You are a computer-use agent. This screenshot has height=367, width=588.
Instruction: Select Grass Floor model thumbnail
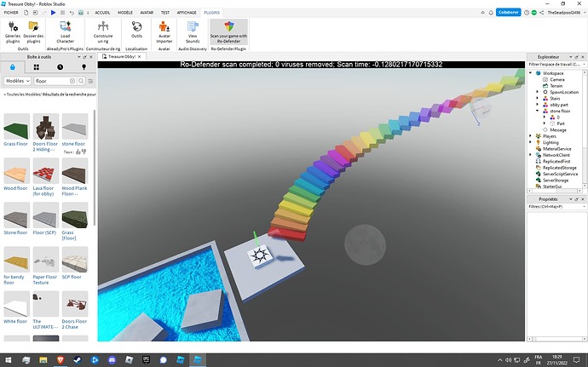point(16,127)
